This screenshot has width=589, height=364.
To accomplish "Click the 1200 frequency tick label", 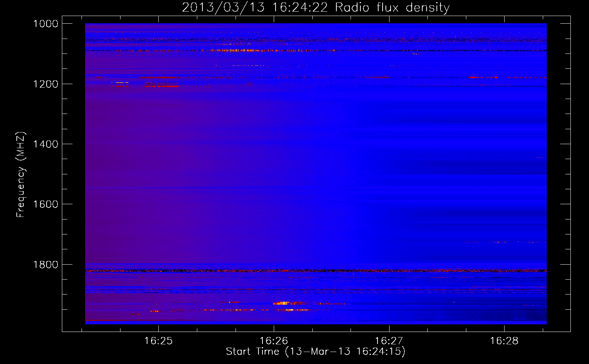I will [x=46, y=84].
